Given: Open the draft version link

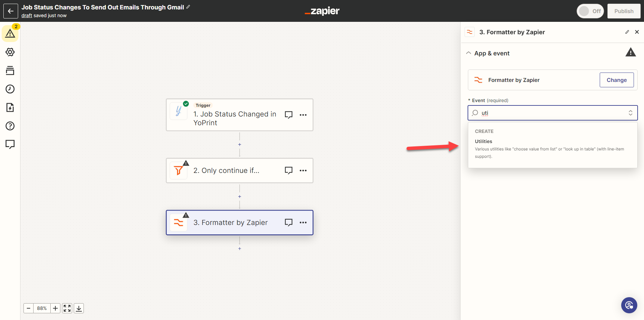Looking at the screenshot, I should click(27, 15).
